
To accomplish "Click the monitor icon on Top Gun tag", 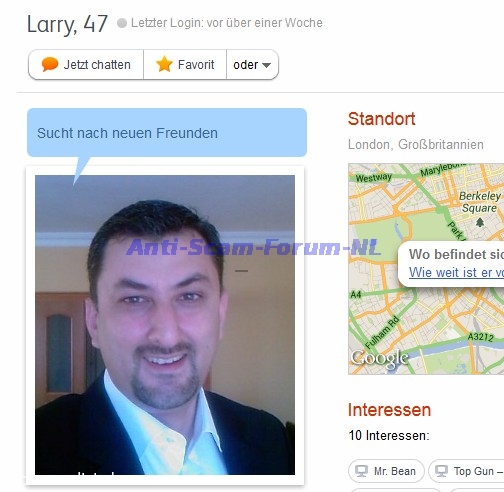I will pos(441,471).
